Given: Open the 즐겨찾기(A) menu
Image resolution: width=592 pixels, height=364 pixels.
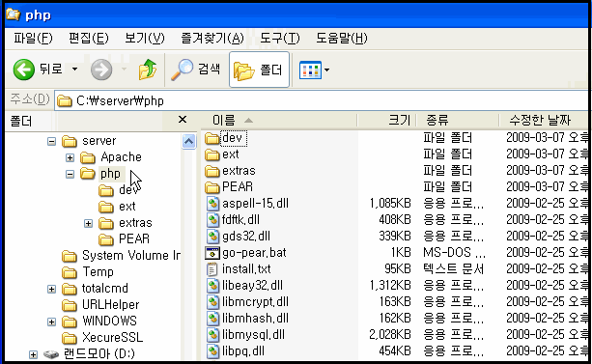Looking at the screenshot, I should [212, 38].
